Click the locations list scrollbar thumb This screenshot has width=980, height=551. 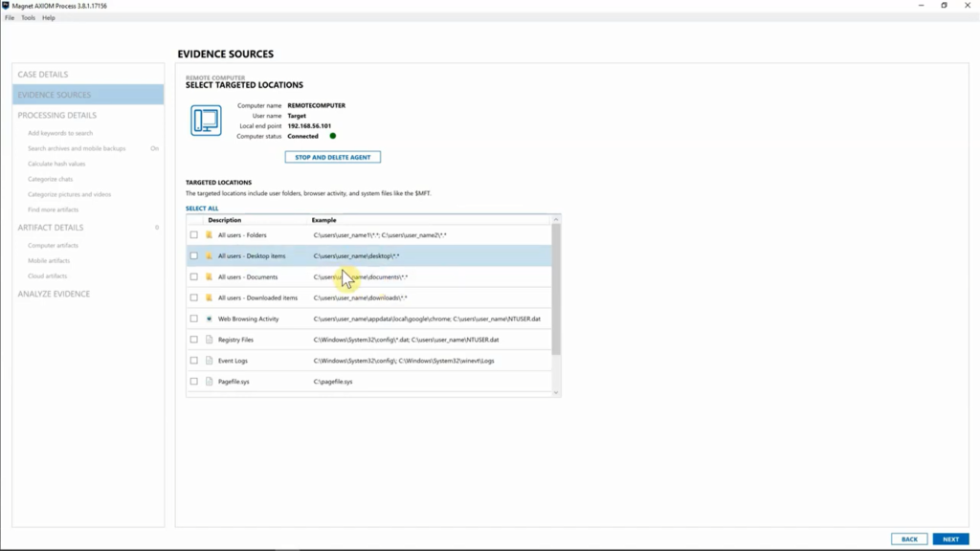click(x=556, y=289)
